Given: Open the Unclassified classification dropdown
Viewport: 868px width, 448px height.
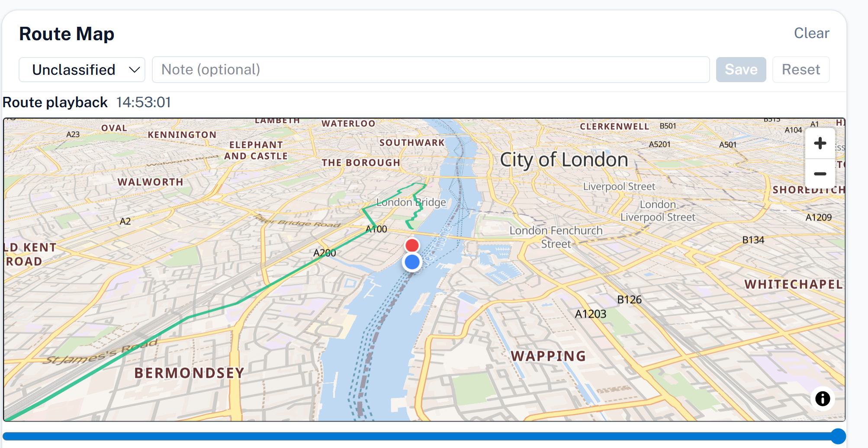Looking at the screenshot, I should tap(81, 69).
